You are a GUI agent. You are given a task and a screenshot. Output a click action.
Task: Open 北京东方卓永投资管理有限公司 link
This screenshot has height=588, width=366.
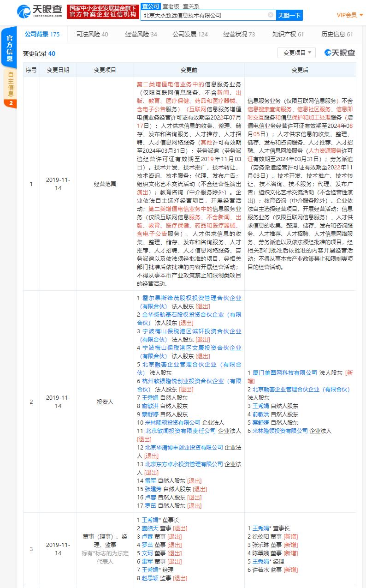(184, 464)
